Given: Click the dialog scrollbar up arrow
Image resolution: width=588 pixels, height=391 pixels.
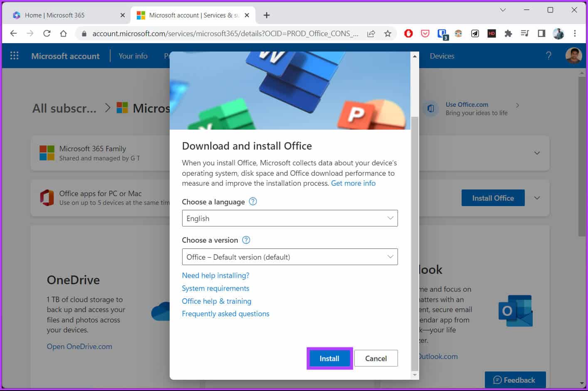Looking at the screenshot, I should pos(415,56).
